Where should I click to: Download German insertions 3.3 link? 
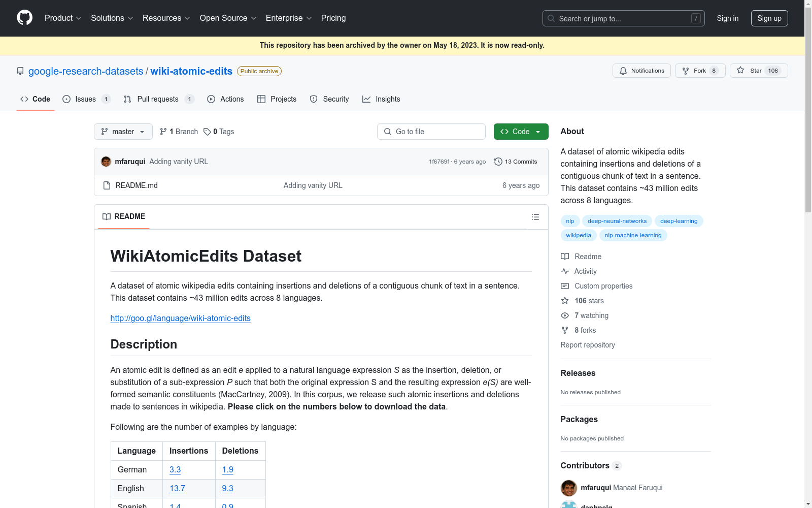(175, 470)
